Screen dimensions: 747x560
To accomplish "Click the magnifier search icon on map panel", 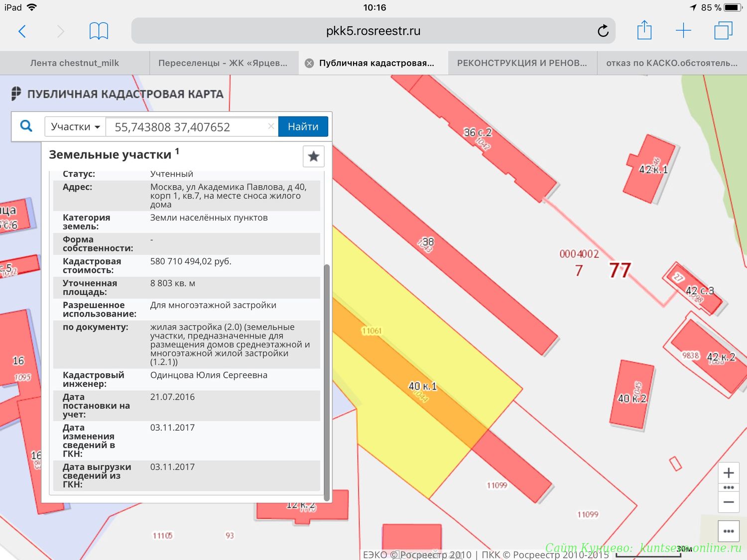I will click(x=26, y=126).
